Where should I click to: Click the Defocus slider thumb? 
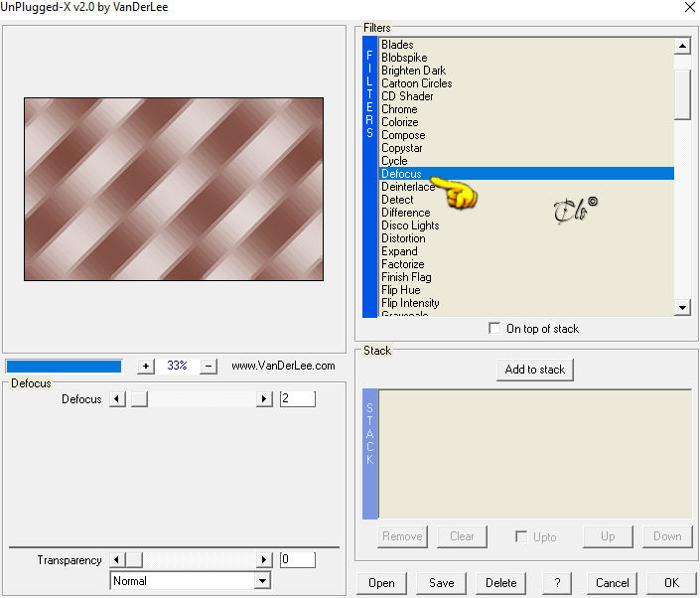point(139,398)
